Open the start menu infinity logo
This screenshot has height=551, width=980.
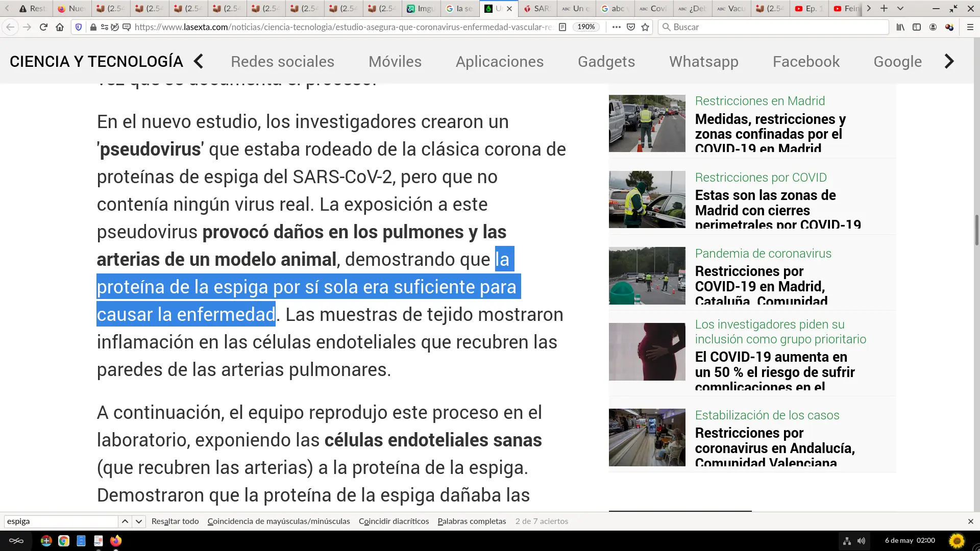point(16,541)
